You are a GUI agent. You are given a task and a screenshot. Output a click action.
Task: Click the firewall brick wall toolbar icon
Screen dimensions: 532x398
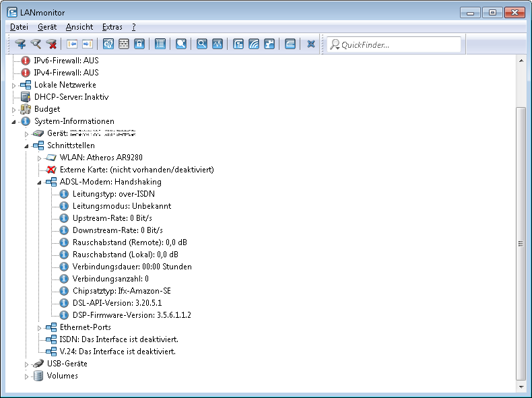(124, 44)
